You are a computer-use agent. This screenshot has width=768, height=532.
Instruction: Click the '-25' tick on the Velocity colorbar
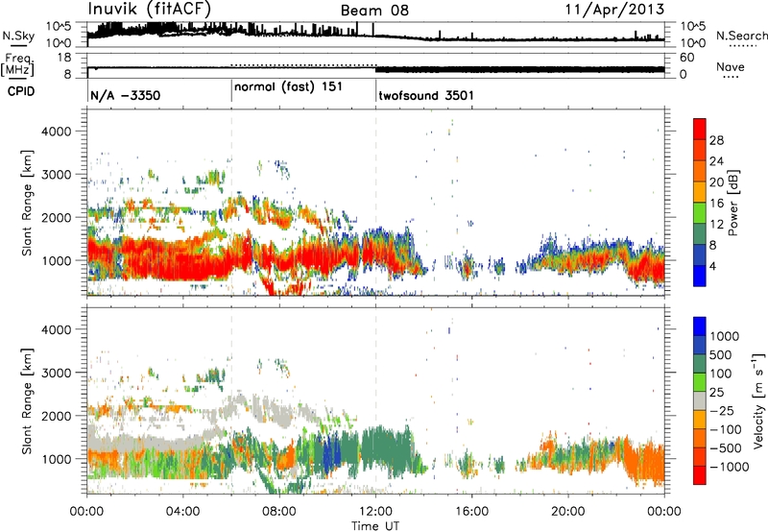click(x=723, y=411)
